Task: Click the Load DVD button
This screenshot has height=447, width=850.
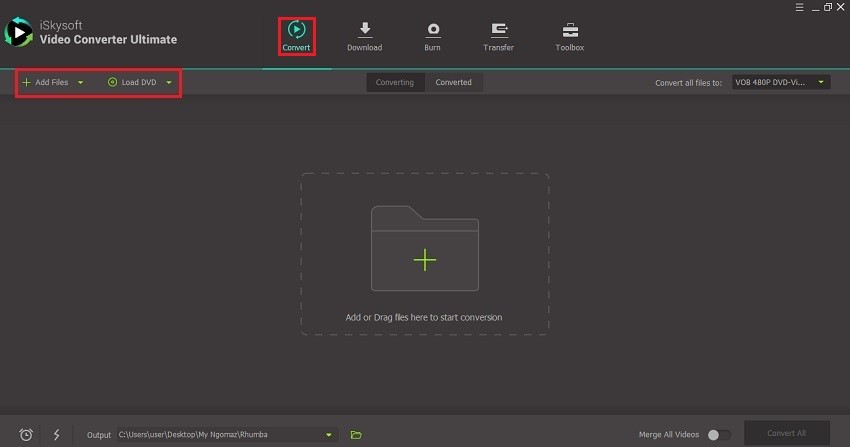Action: coord(133,82)
